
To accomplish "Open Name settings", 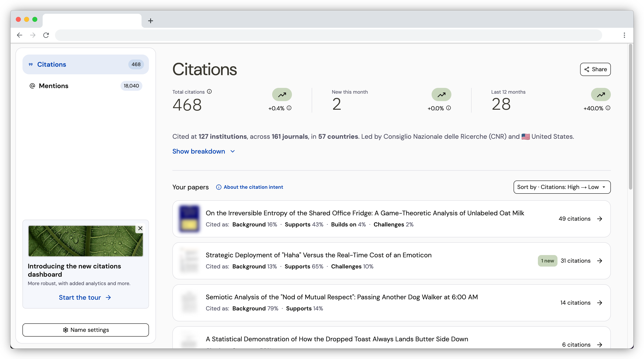I will [x=86, y=330].
